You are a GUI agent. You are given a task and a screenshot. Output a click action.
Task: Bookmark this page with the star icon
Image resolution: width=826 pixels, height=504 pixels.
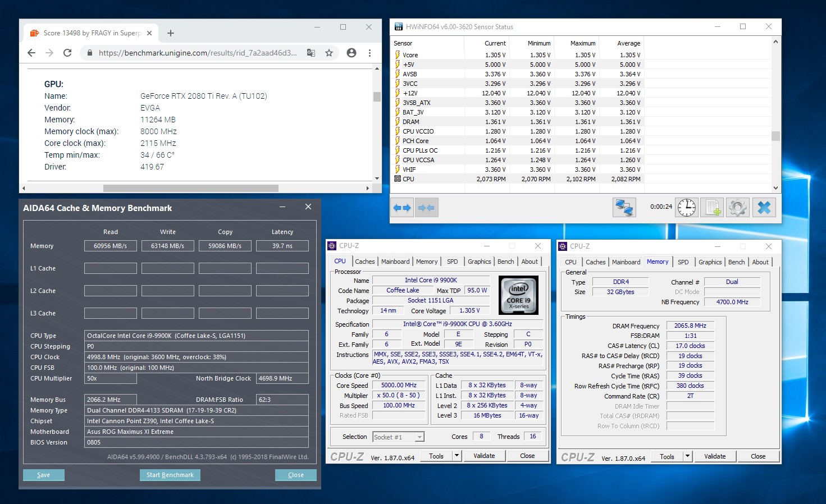pyautogui.click(x=329, y=53)
